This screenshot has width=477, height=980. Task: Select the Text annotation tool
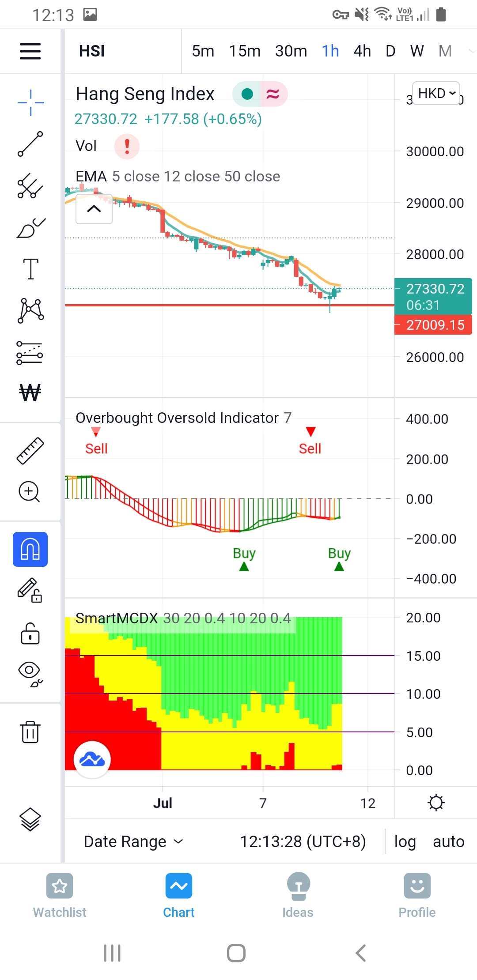pos(30,269)
